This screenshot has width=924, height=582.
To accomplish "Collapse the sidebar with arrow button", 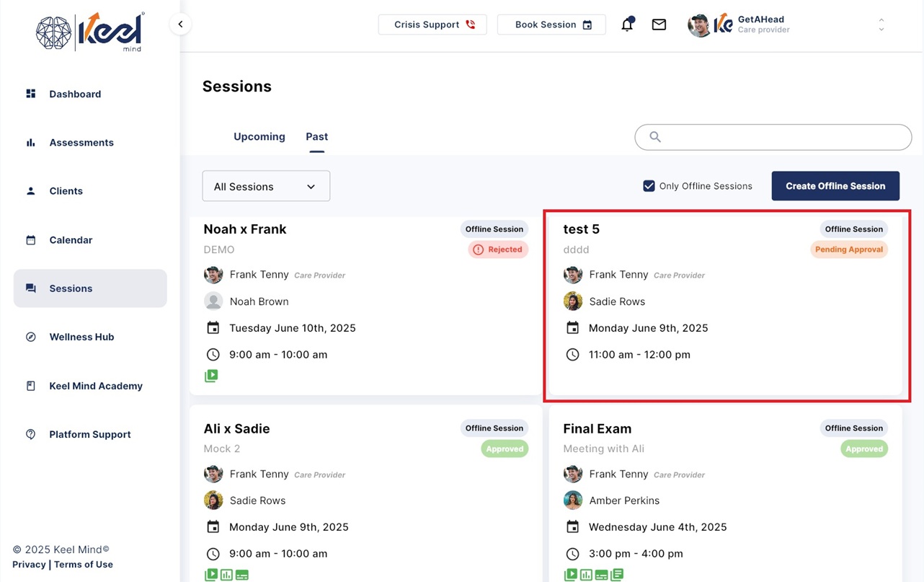I will (180, 25).
